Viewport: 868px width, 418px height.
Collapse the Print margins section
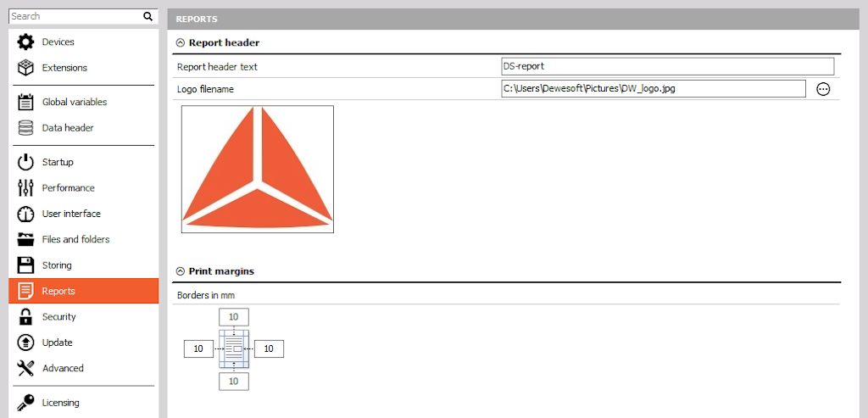pos(180,271)
